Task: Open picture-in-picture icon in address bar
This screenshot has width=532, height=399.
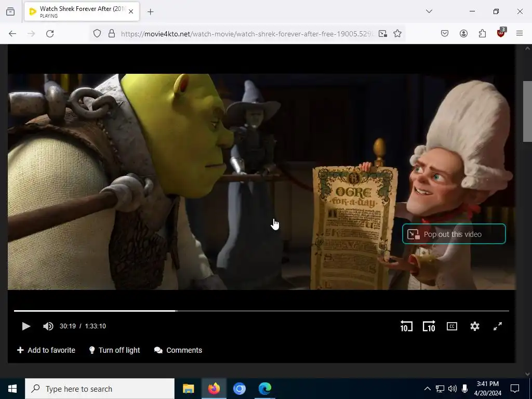Action: point(383,34)
